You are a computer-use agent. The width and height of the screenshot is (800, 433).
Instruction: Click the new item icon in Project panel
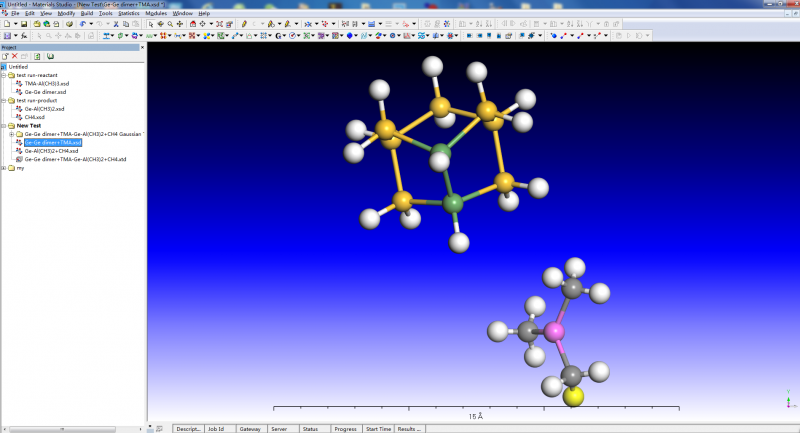[x=5, y=56]
